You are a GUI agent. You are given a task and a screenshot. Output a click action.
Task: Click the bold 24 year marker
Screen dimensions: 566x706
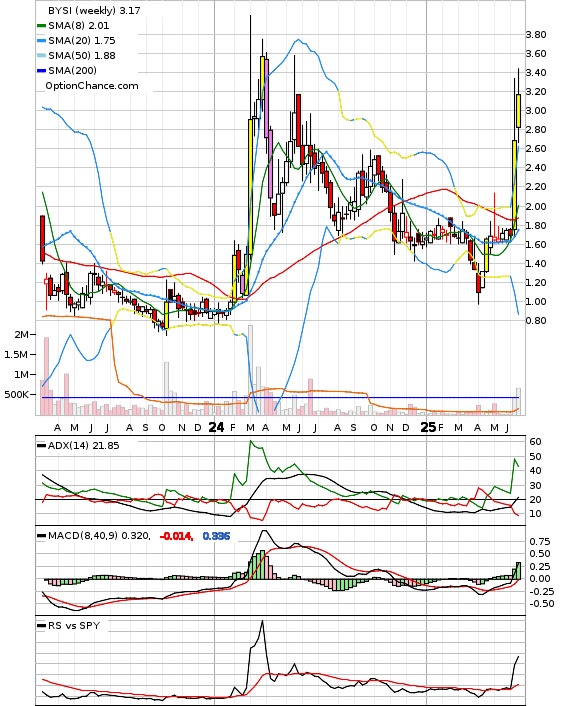216,427
